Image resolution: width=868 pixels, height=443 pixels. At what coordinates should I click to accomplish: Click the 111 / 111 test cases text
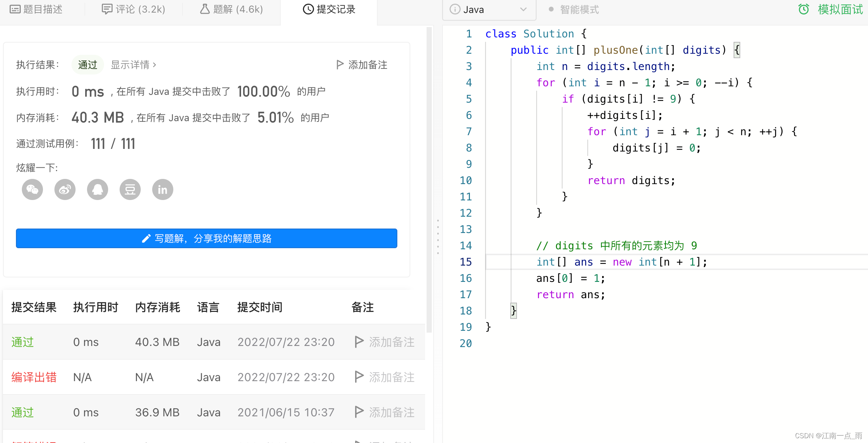point(113,144)
